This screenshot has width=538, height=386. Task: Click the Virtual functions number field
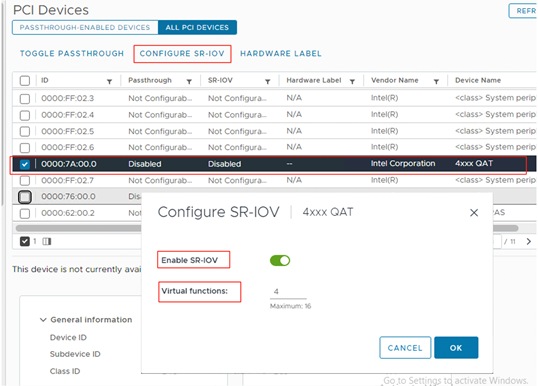click(288, 292)
